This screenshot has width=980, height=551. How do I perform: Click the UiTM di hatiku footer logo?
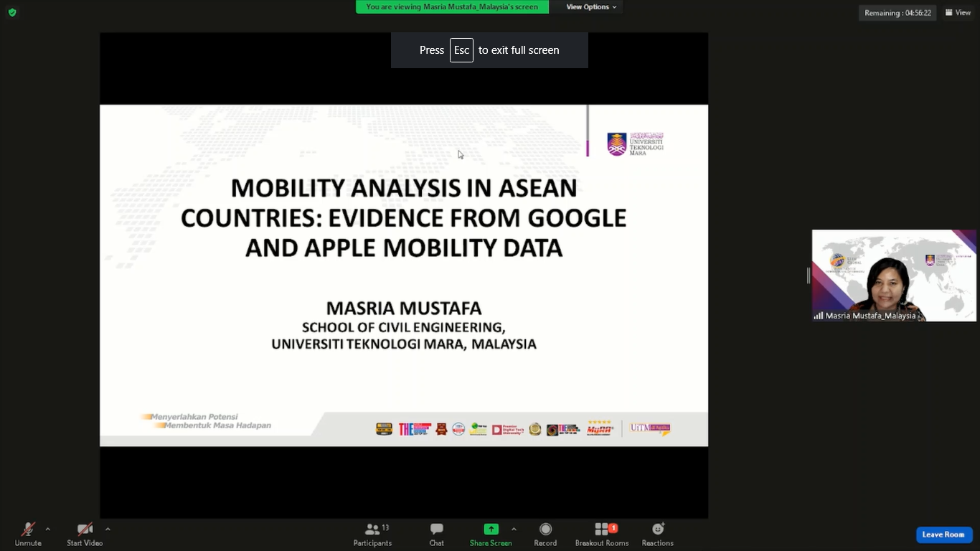pos(650,428)
